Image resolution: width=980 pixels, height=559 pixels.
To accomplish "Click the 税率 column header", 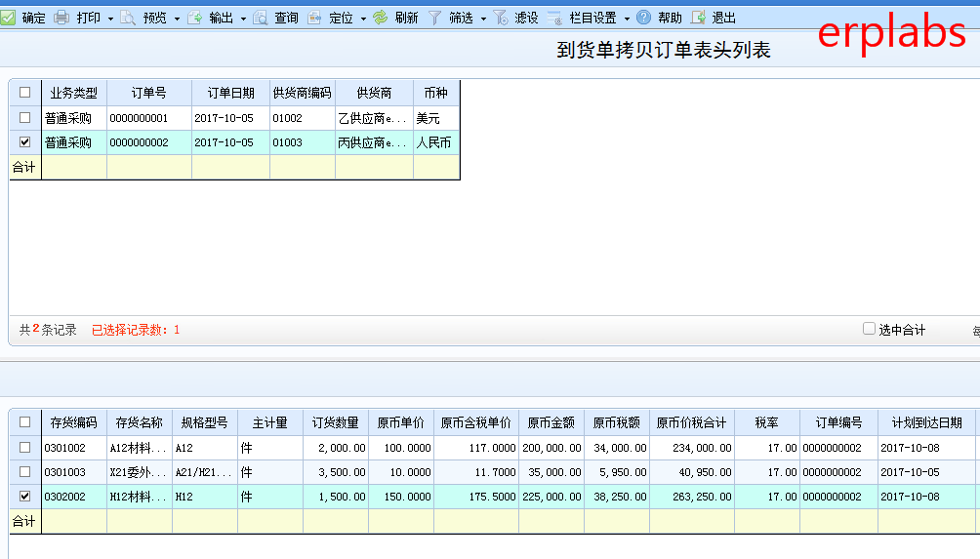I will (x=767, y=422).
